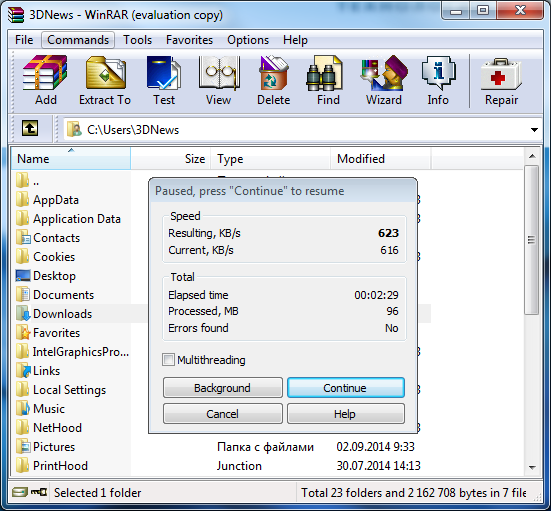
Task: Select the Music folder icon
Action: pos(23,408)
